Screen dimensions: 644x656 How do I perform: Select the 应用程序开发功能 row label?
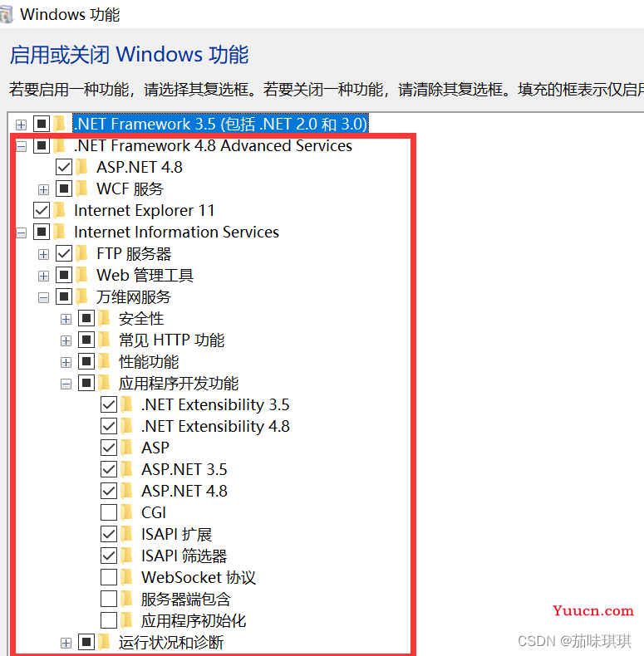179,384
